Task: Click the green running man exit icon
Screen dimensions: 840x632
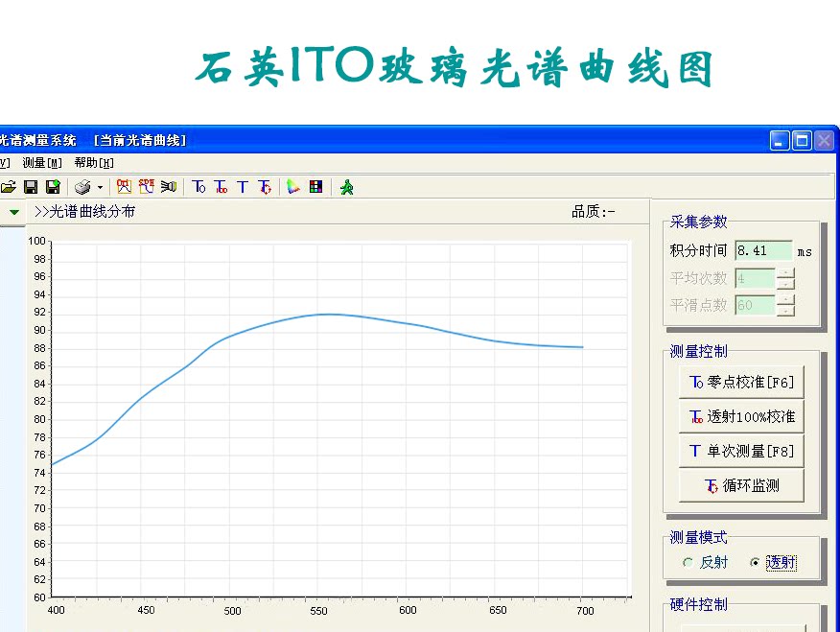Action: click(x=346, y=187)
